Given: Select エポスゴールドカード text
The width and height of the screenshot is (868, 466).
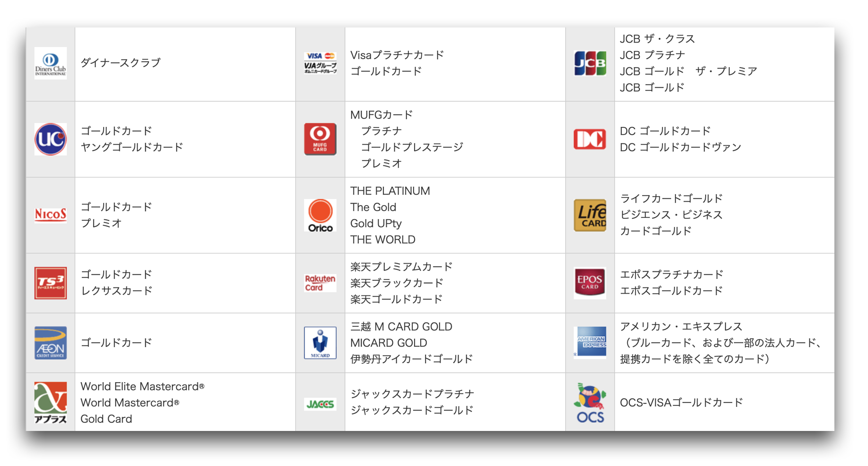Looking at the screenshot, I should pyautogui.click(x=671, y=291).
